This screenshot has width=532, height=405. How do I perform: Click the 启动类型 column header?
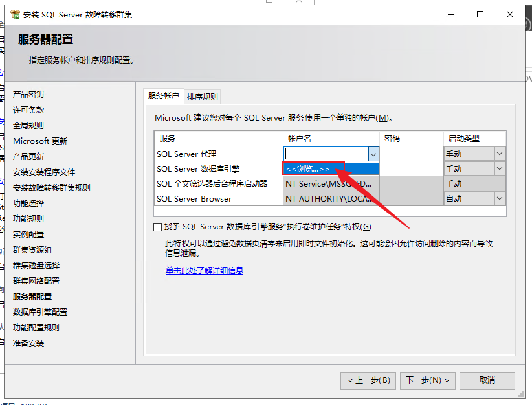click(474, 139)
